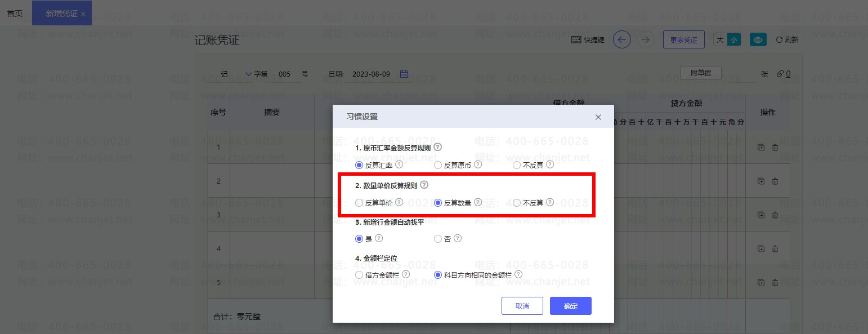868x334 pixels.
Task: Delete row 5 using trash icon
Action: (x=775, y=282)
